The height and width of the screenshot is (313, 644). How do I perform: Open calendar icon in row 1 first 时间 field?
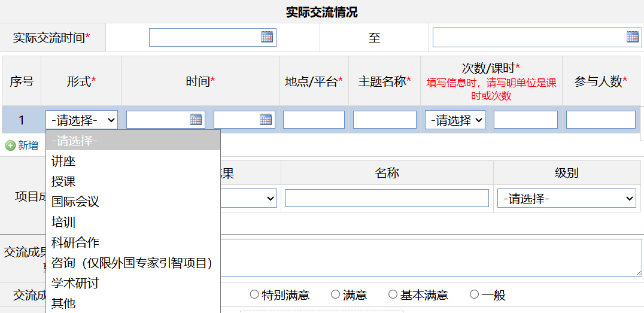tap(196, 120)
